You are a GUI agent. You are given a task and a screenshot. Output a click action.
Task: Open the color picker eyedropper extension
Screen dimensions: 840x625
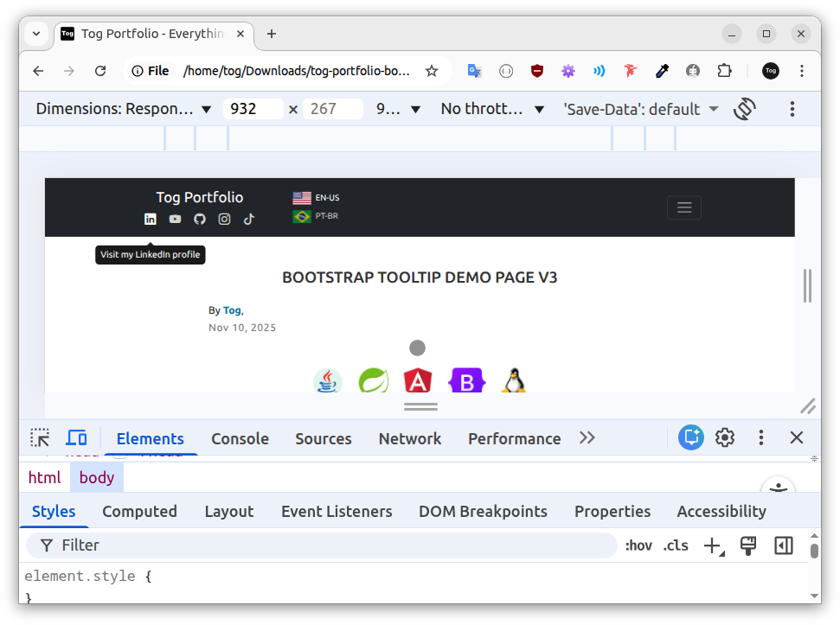click(662, 71)
